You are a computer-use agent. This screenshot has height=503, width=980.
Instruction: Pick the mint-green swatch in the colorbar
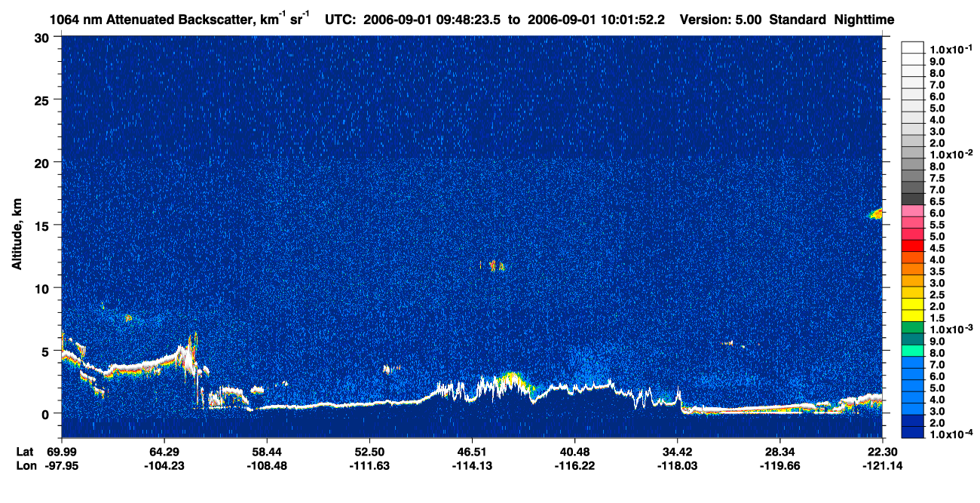click(913, 351)
